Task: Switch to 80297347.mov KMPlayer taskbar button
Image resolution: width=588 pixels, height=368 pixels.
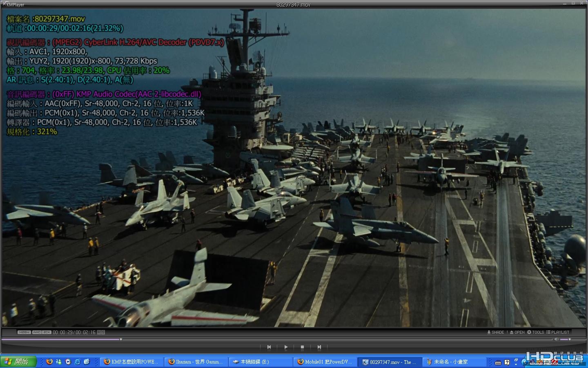Action: [390, 362]
